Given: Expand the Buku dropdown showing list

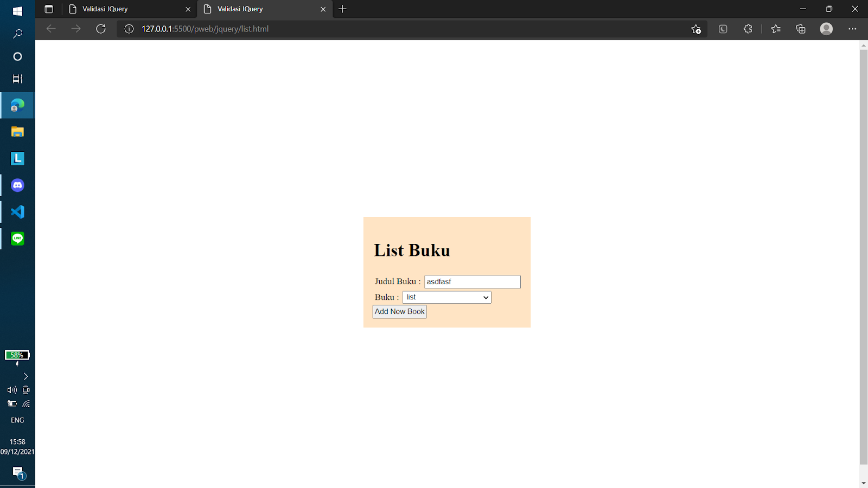Looking at the screenshot, I should [x=446, y=297].
